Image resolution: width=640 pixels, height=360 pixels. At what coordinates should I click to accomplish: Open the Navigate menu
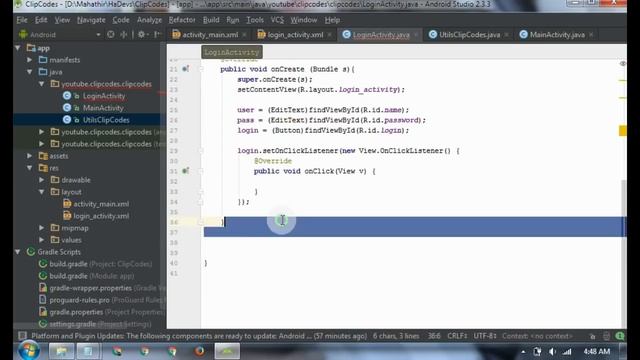point(91,20)
